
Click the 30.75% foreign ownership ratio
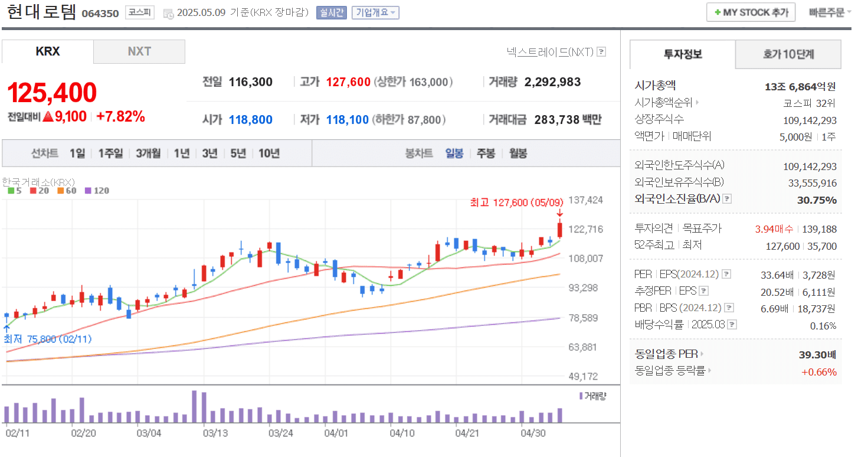(x=817, y=200)
